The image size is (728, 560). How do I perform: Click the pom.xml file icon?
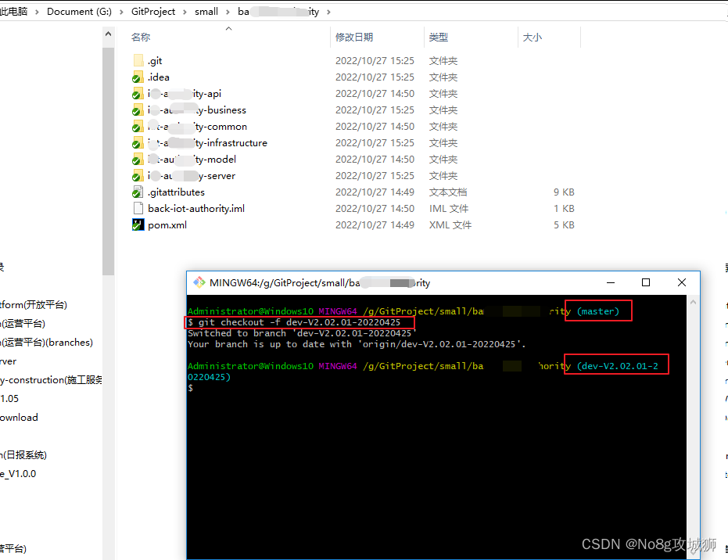click(x=138, y=224)
